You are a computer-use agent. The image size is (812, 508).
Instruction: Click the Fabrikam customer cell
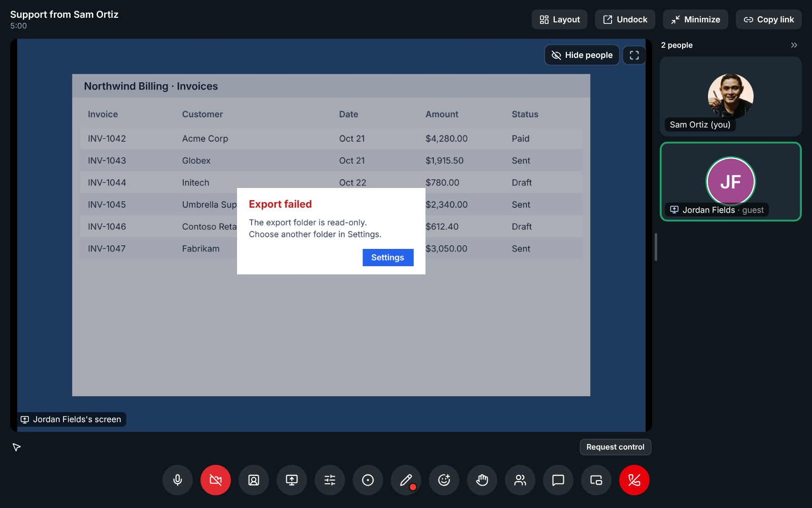point(201,249)
